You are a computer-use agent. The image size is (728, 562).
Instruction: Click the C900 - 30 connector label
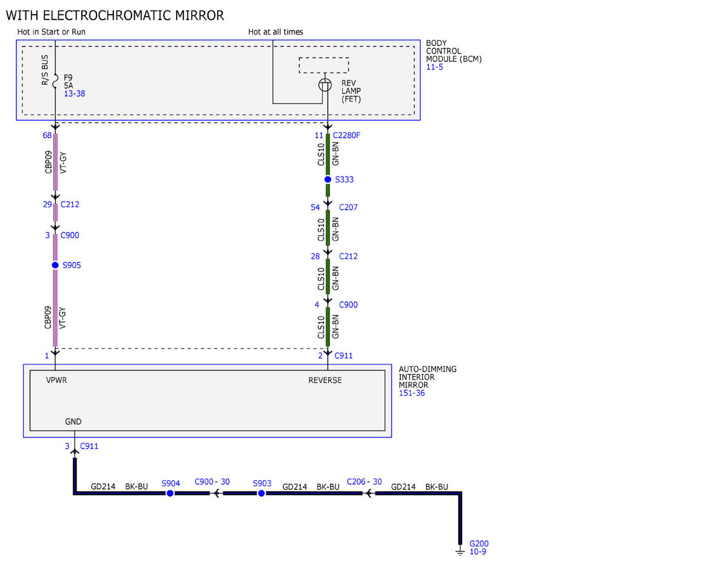212,482
